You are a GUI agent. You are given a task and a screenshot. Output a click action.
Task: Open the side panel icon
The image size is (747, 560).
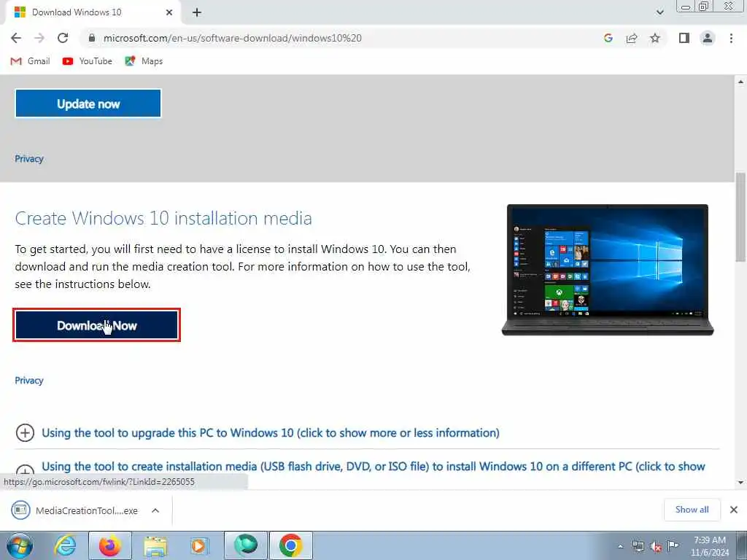click(684, 38)
